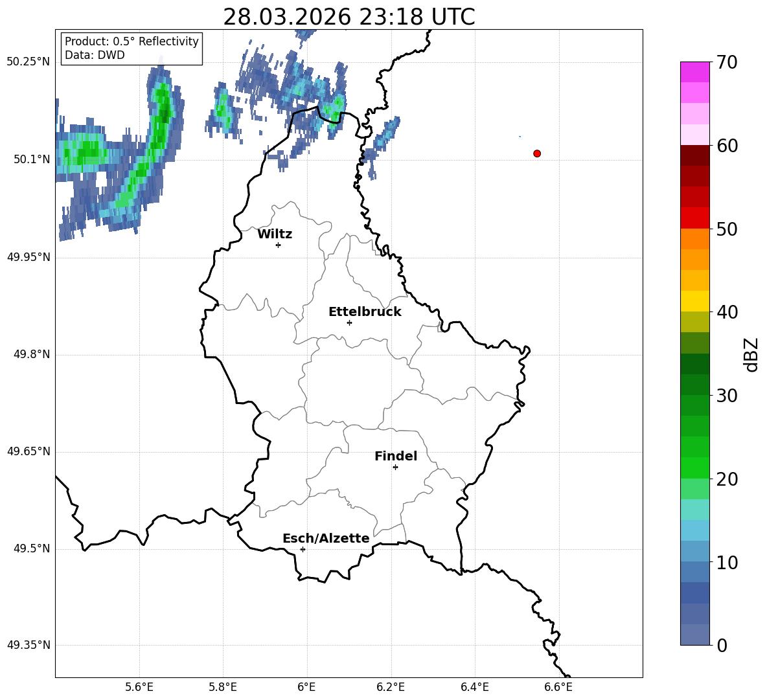Click the 6.2°E longitude label

pos(391,688)
